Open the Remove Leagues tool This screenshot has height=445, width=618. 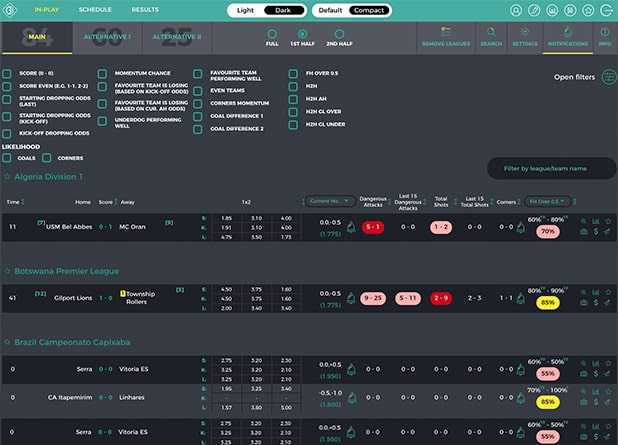coord(446,37)
